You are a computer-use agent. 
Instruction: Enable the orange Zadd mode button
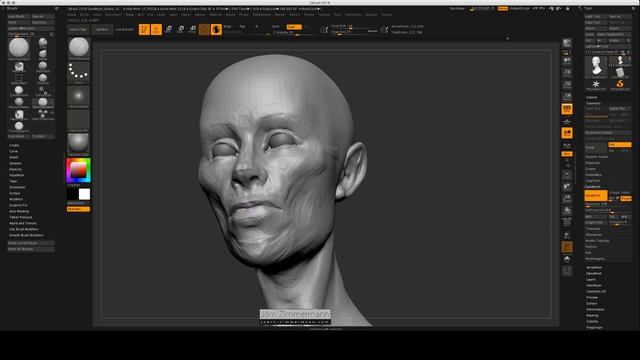click(x=294, y=27)
